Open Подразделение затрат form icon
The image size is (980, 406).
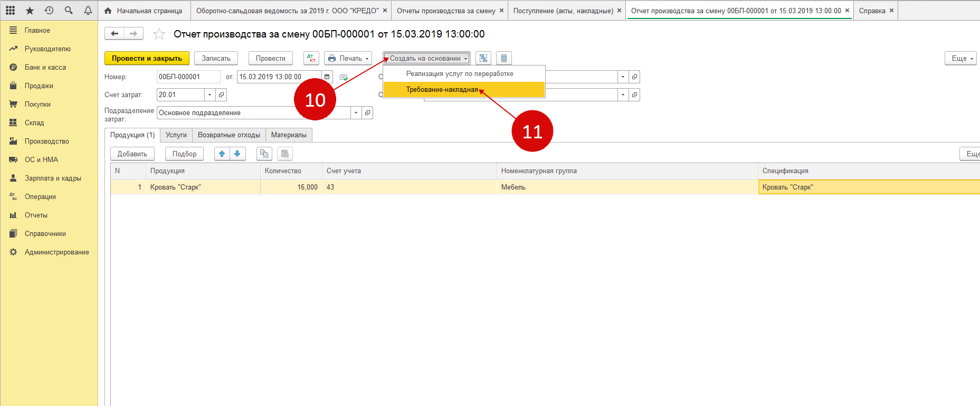368,113
